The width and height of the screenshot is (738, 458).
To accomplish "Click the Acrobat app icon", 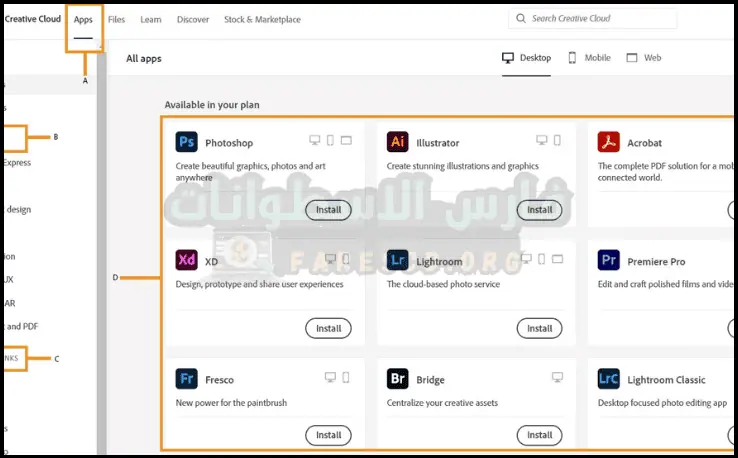I will (609, 142).
